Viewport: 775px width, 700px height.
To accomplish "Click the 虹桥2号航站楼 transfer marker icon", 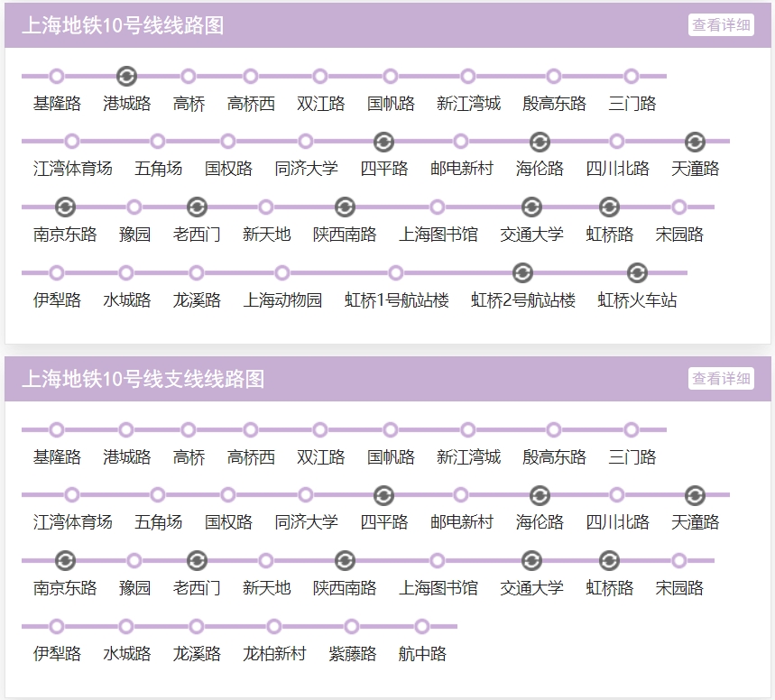I will point(522,272).
